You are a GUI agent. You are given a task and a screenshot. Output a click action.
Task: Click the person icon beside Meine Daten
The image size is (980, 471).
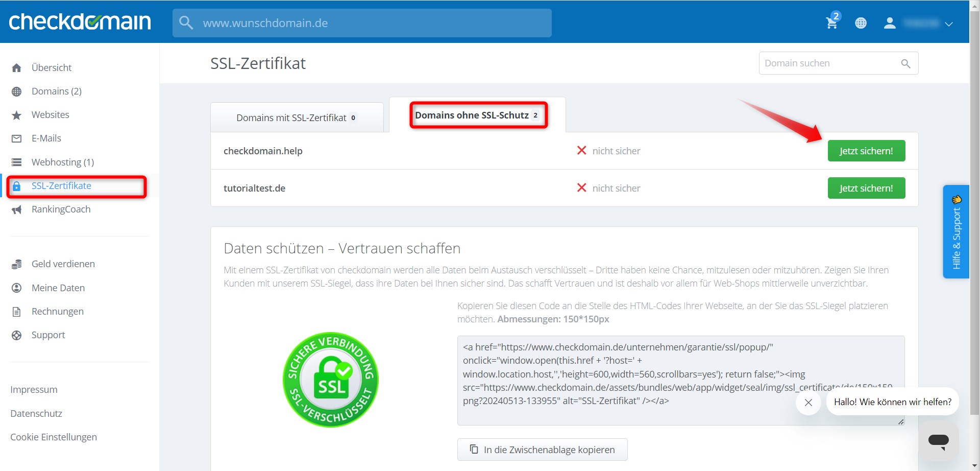point(17,288)
